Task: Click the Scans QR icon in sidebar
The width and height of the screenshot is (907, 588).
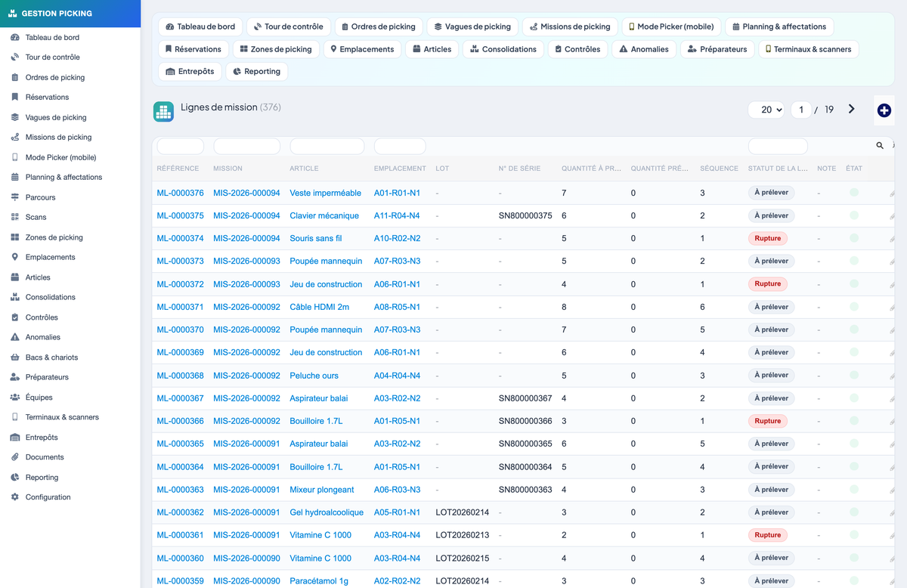Action: tap(15, 217)
